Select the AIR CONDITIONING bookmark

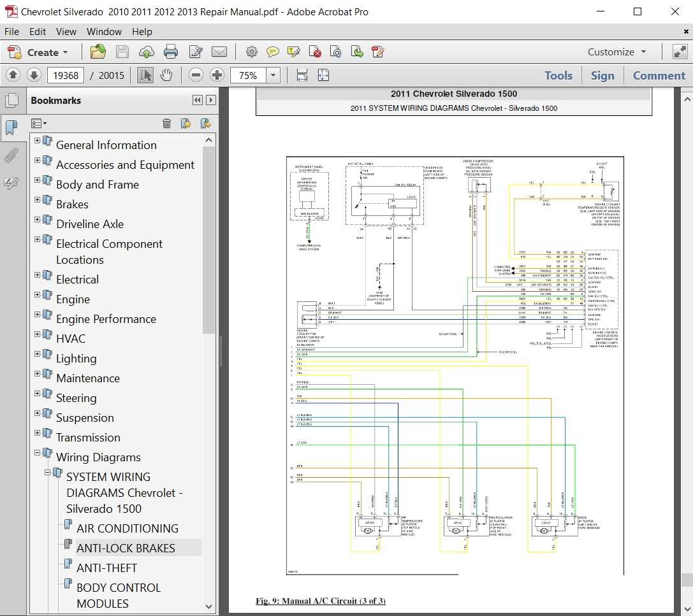(128, 528)
